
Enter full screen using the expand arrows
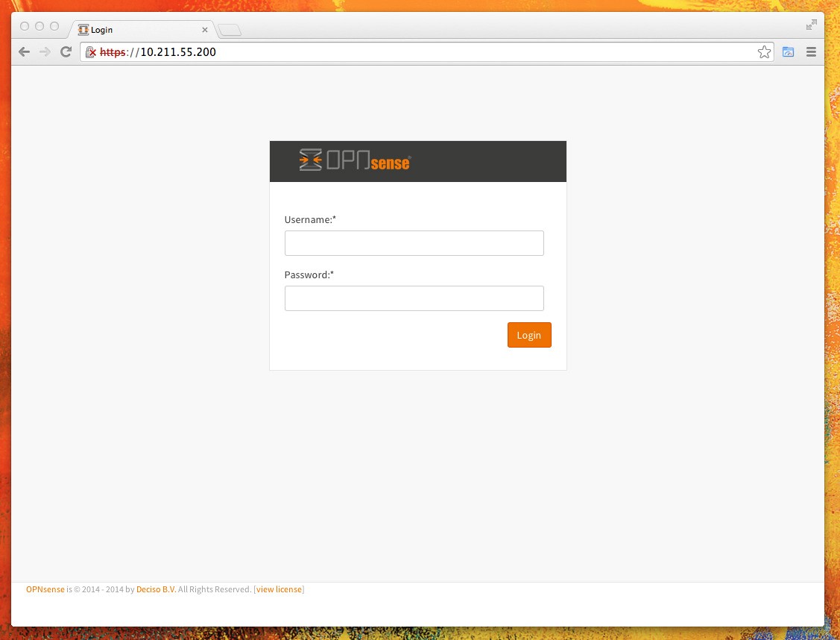pos(812,25)
